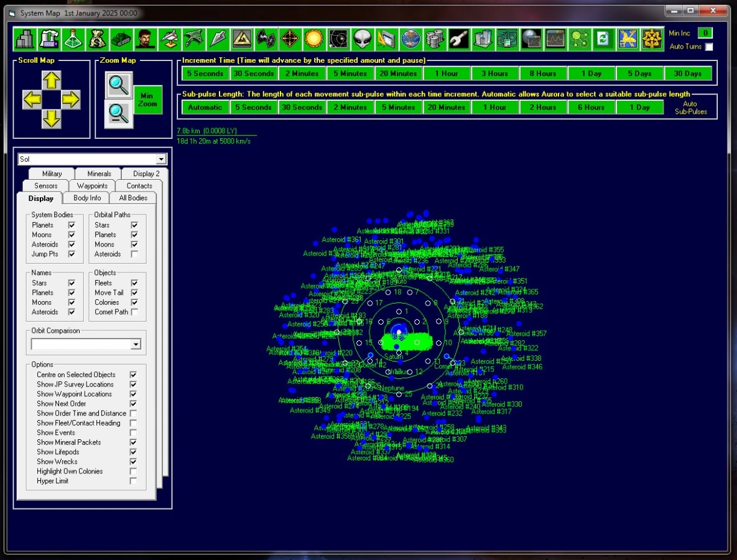Screen dimensions: 737x560
Task: Open the city buildings economics icon
Action: point(24,39)
